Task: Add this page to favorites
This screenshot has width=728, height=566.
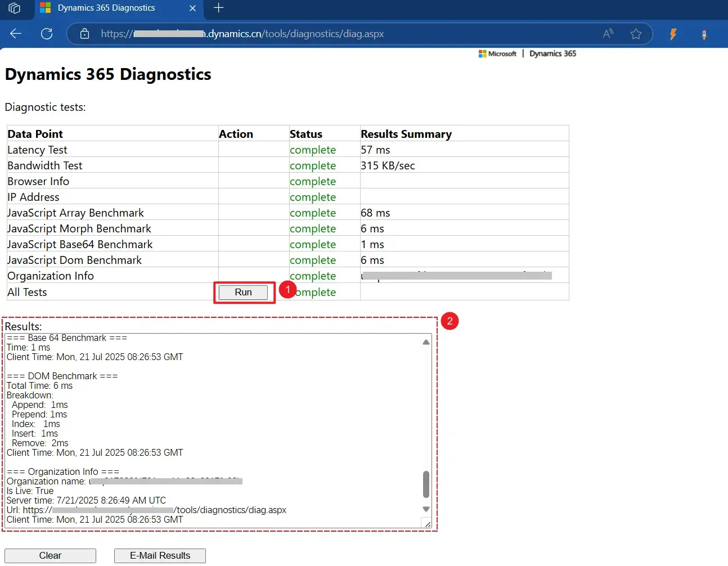Action: pos(636,34)
